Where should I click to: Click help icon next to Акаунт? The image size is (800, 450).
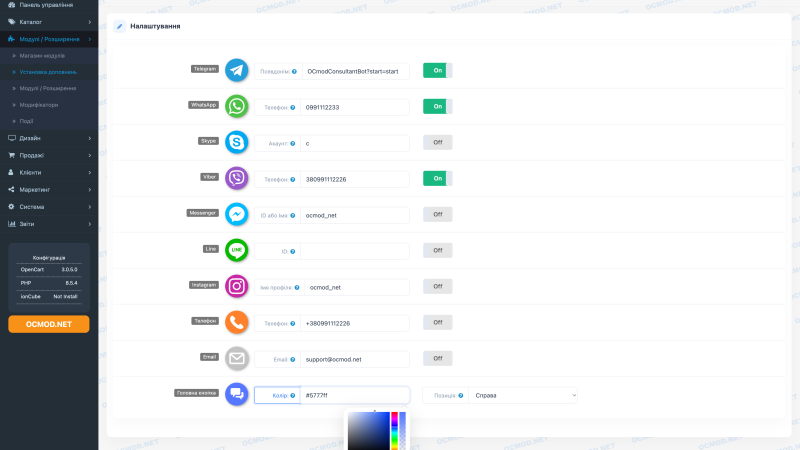coord(293,143)
